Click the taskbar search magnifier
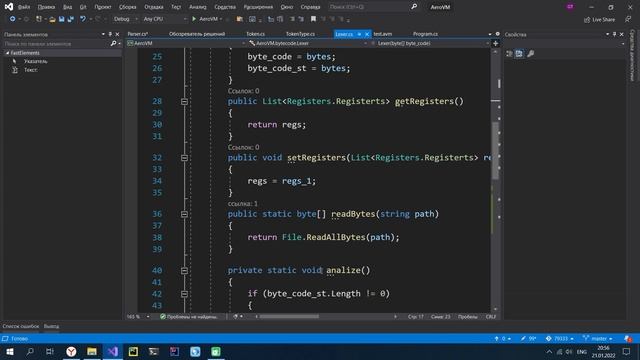The height and width of the screenshot is (360, 640). [x=30, y=351]
